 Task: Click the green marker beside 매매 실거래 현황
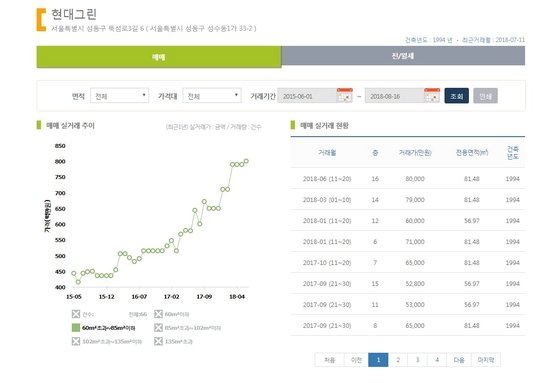pos(293,125)
